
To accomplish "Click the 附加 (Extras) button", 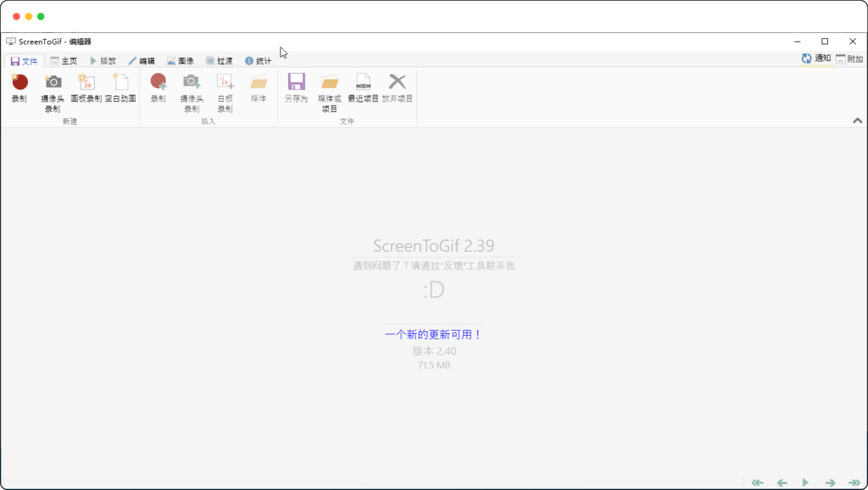I will [x=849, y=59].
